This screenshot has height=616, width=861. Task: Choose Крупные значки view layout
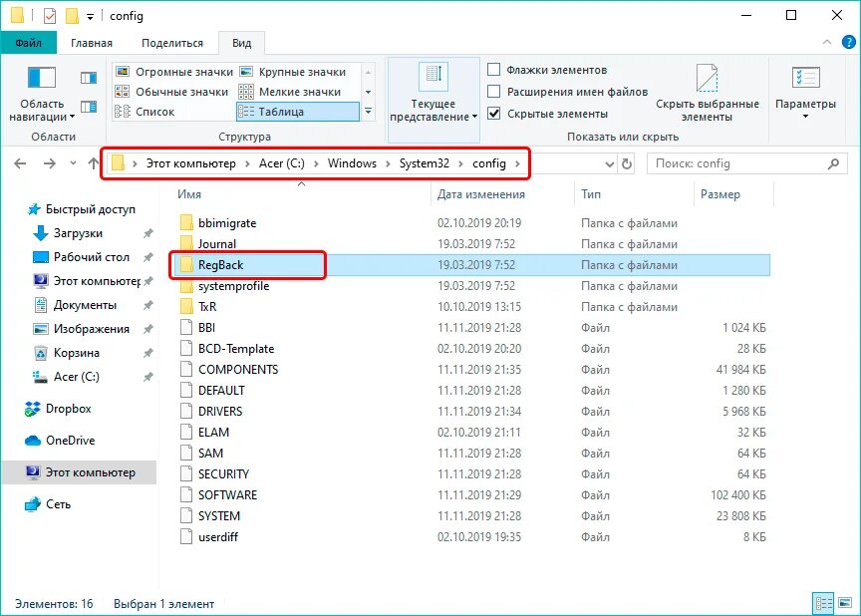click(x=293, y=72)
